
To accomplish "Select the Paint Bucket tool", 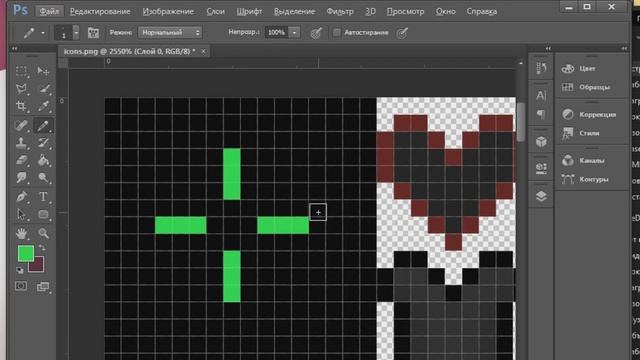I will (43, 160).
